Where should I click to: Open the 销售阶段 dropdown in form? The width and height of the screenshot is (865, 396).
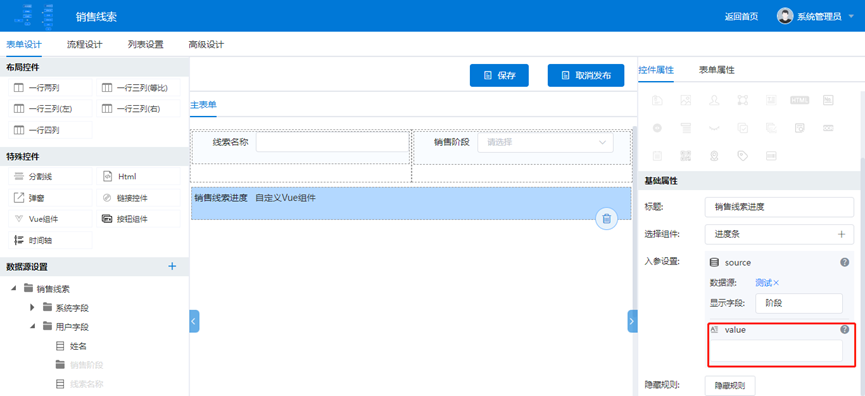(x=545, y=142)
